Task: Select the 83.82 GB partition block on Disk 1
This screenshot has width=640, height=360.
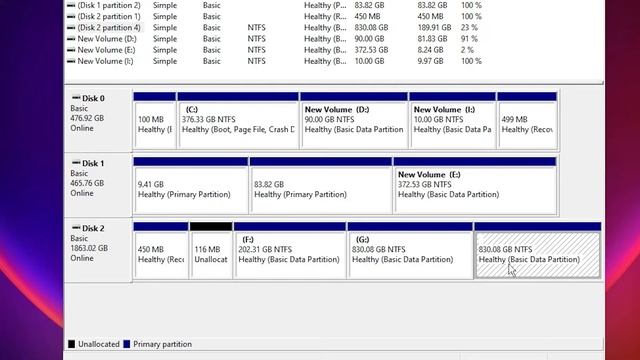Action: coord(321,186)
